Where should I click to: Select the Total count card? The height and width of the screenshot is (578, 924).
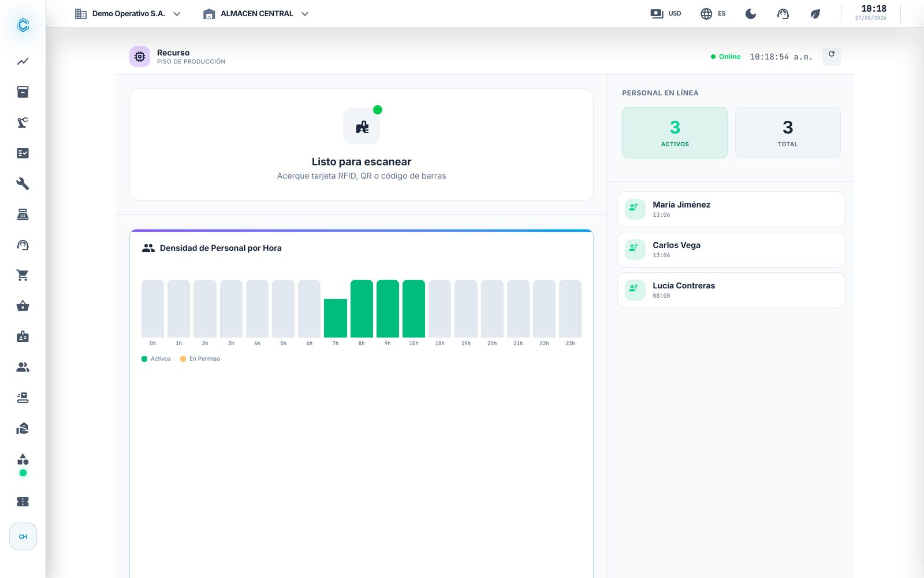pyautogui.click(x=788, y=132)
